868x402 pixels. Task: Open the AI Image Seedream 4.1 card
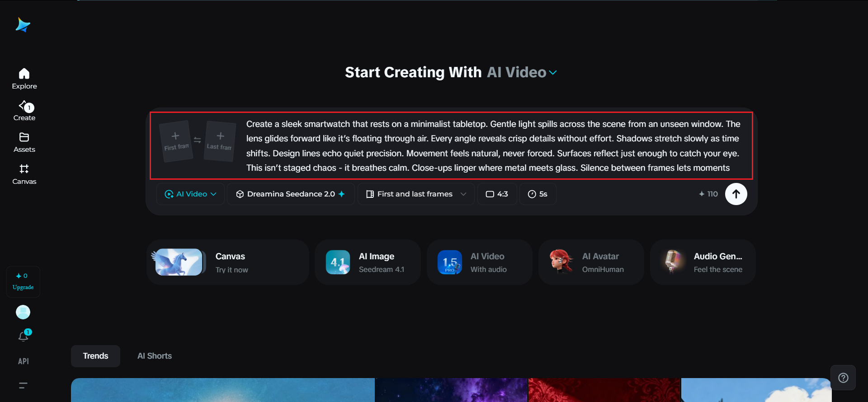368,262
